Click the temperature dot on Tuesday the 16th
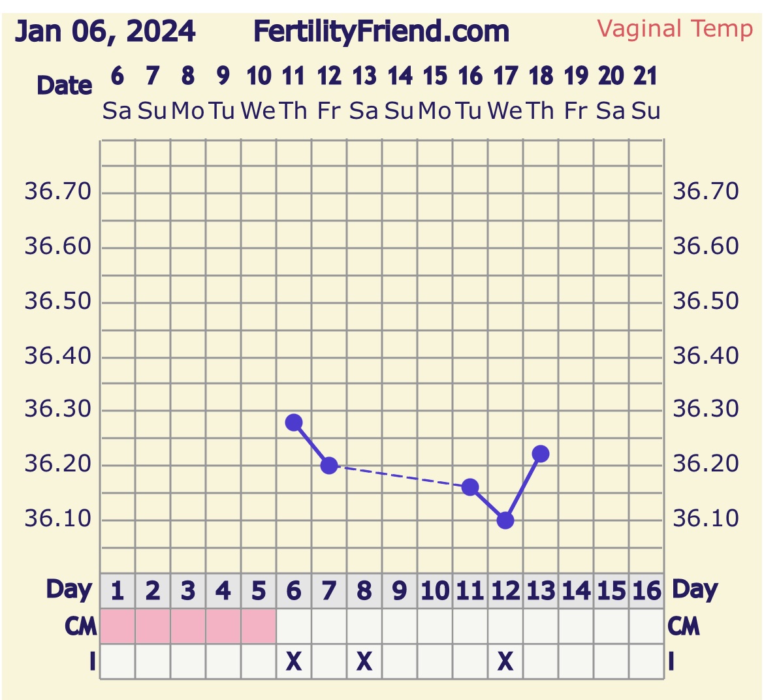 470,487
